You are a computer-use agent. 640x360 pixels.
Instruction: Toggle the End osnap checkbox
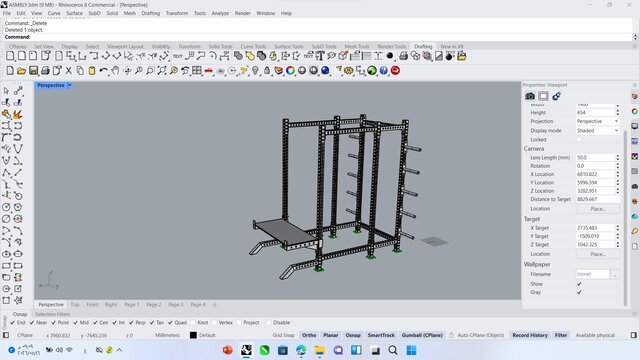tap(12, 322)
